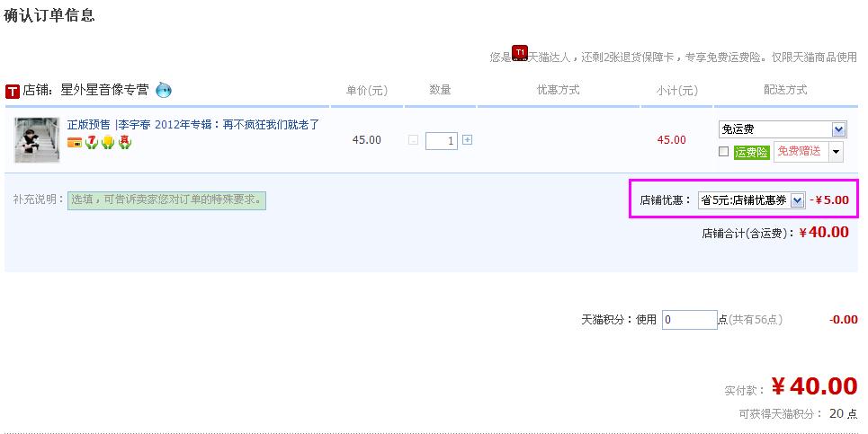Click the 优惠方式 column header
Screen dimensions: 868x434
(x=558, y=90)
